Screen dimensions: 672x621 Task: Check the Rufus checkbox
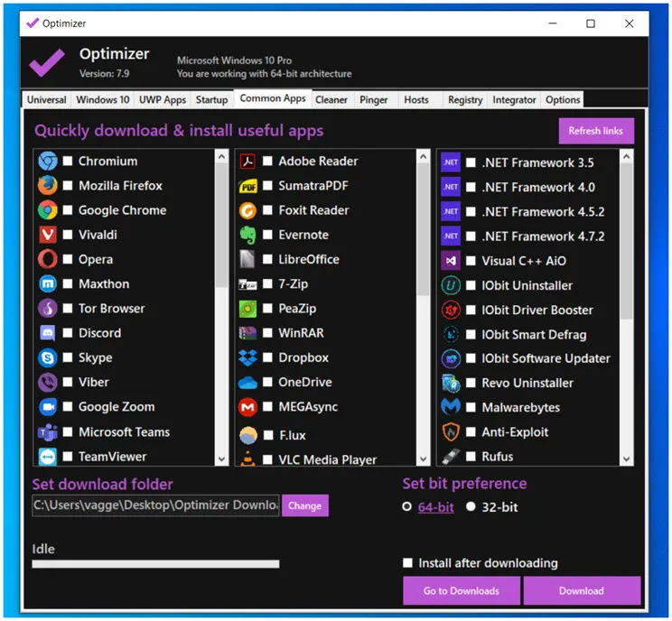(471, 457)
